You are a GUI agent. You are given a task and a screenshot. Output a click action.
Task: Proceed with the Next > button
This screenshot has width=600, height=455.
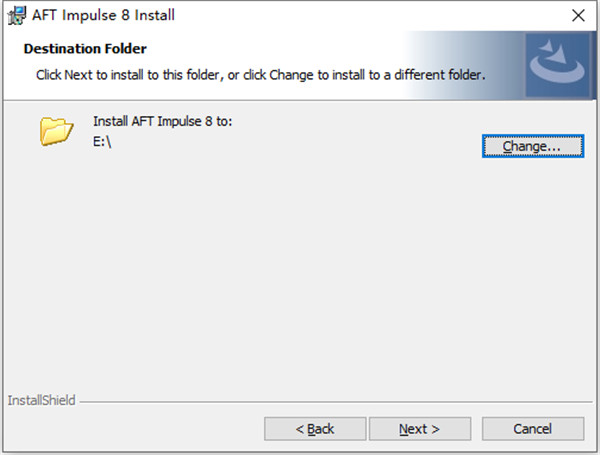click(419, 429)
